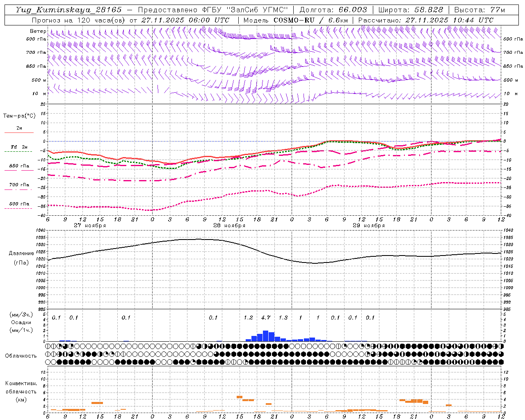This screenshot has height=420, width=525.
Task: Click the '29 ноября' date label
Action: [369, 226]
